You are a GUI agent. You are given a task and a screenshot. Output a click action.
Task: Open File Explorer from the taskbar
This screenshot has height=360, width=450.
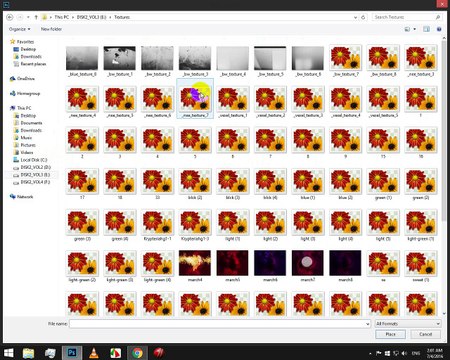[28, 353]
